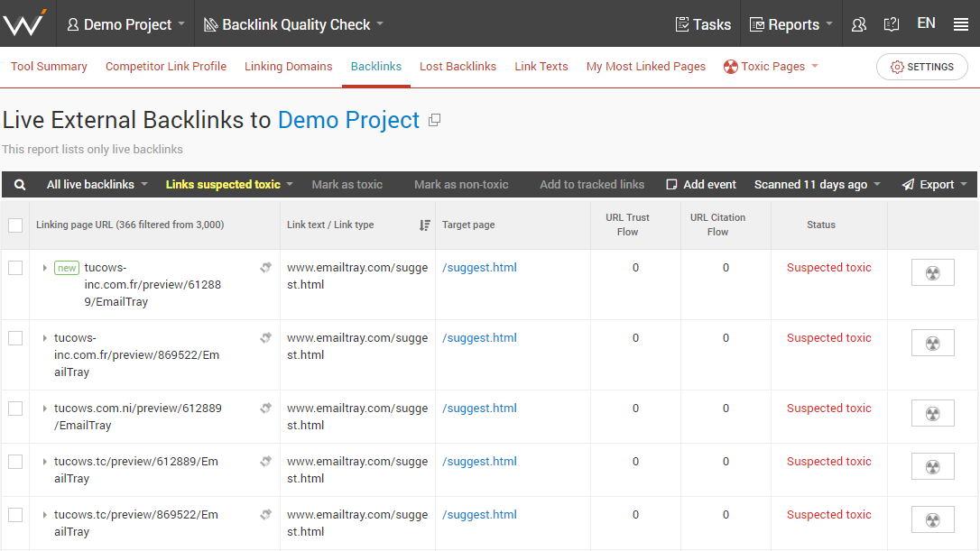980x551 pixels.
Task: Expand the tucows-inc.com.fr/preview/612889 row
Action: 44,268
